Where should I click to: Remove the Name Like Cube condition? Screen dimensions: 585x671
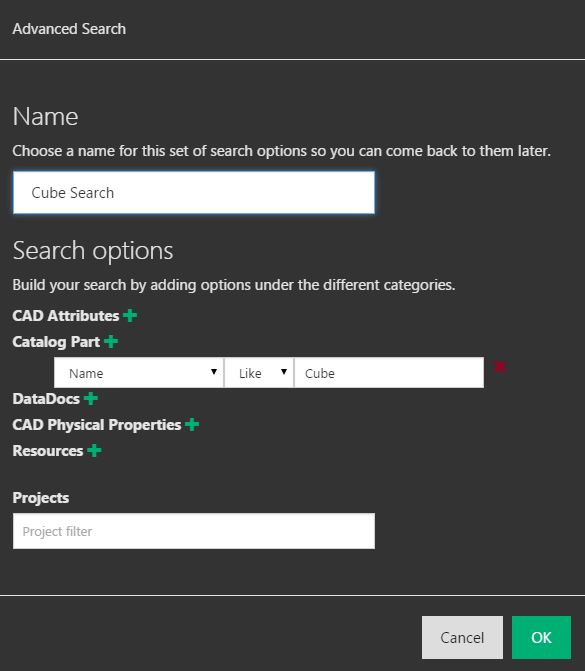point(499,367)
